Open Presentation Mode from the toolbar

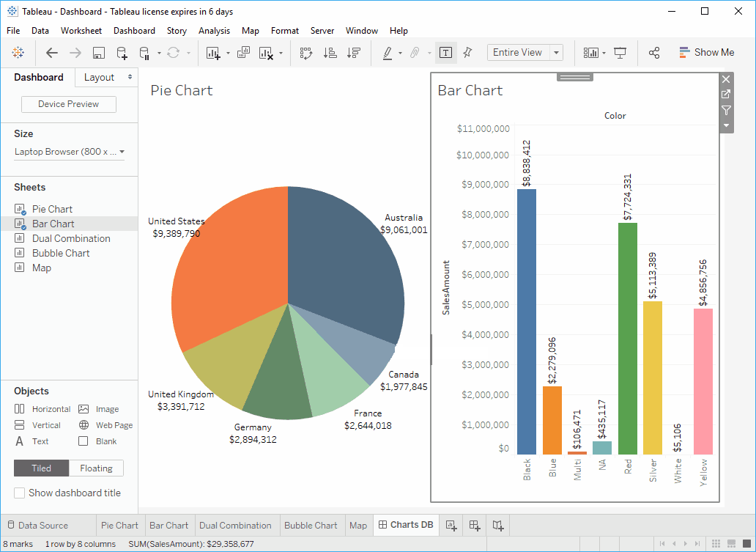(x=620, y=53)
